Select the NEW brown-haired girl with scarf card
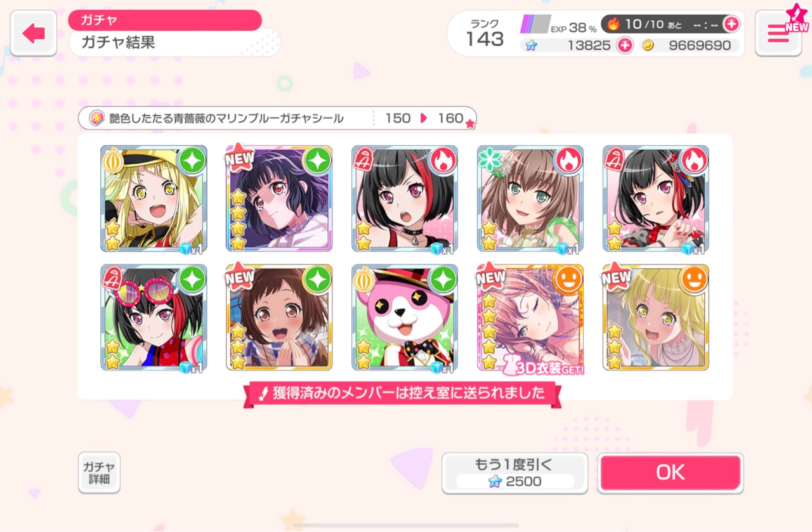 (x=279, y=318)
